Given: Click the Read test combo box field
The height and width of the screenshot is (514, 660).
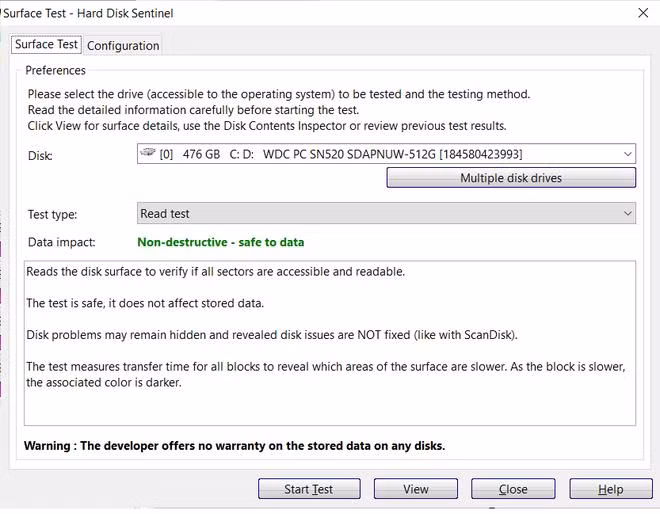Looking at the screenshot, I should (380, 213).
